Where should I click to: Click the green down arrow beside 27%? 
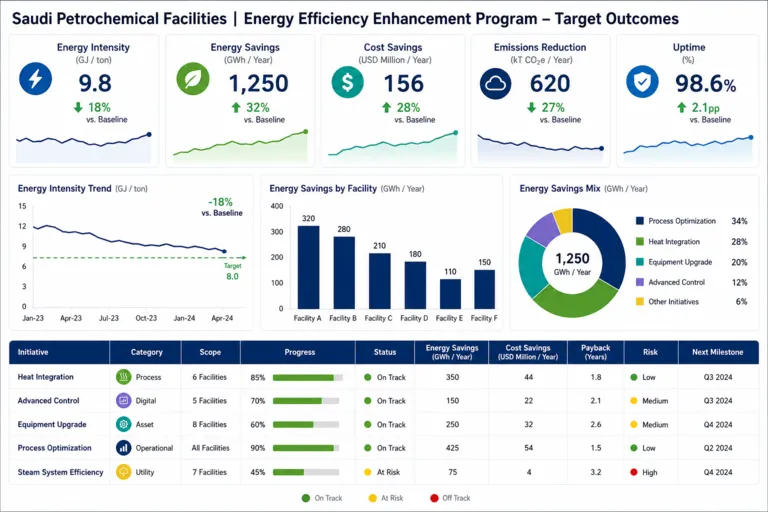click(x=531, y=107)
